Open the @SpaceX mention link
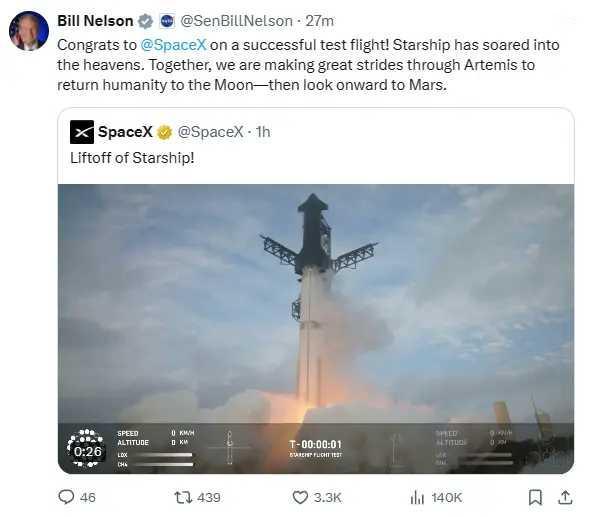 coord(173,45)
